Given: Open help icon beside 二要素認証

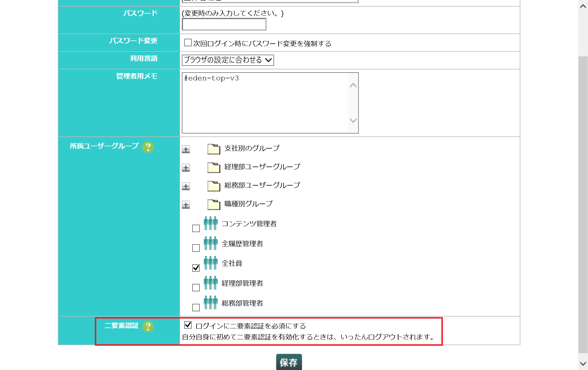Looking at the screenshot, I should tap(148, 326).
